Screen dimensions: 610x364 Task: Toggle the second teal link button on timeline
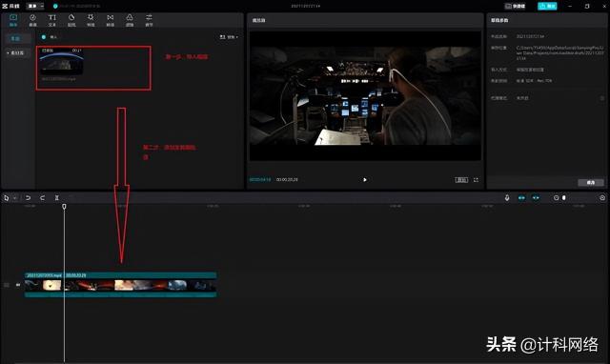click(536, 198)
